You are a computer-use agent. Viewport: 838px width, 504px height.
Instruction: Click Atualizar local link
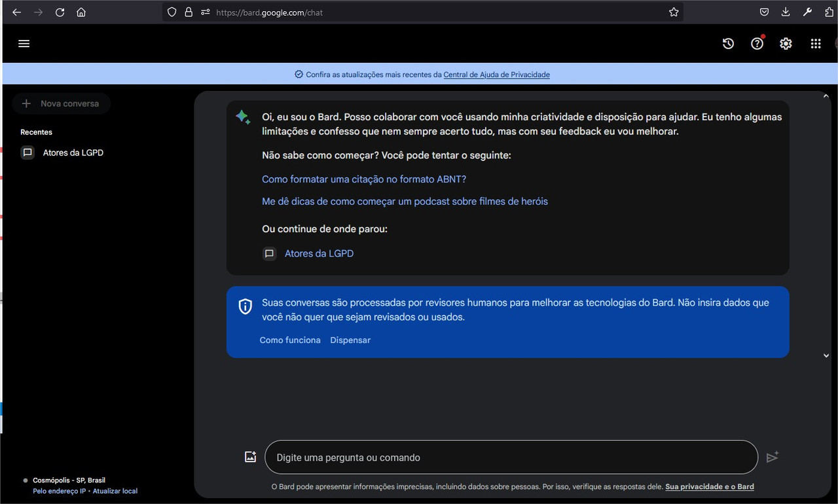115,491
